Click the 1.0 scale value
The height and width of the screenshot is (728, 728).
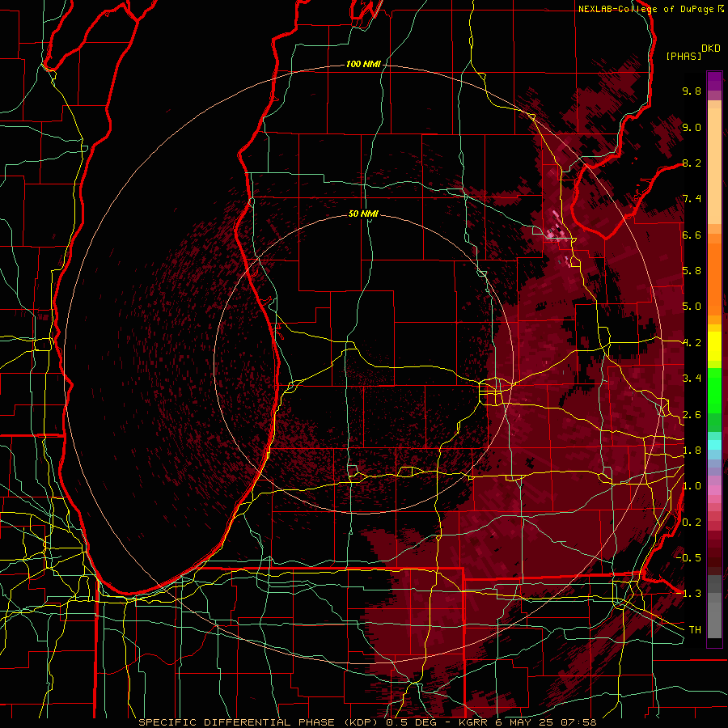click(x=692, y=486)
